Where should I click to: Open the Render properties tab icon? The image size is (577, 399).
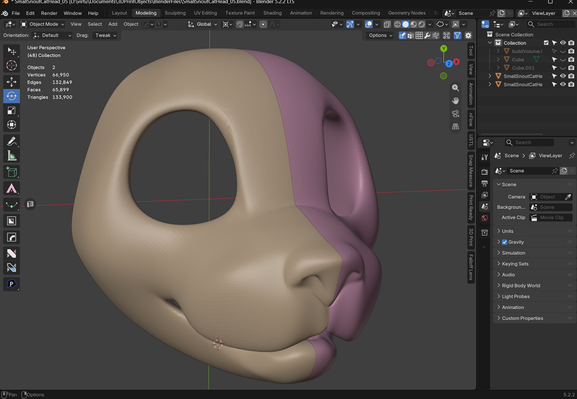tap(484, 172)
